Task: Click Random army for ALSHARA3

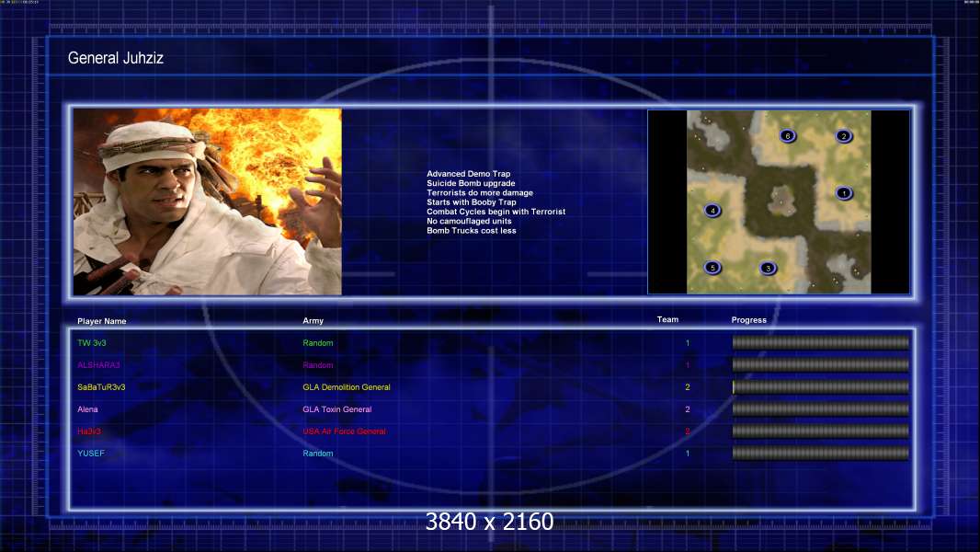Action: click(318, 365)
